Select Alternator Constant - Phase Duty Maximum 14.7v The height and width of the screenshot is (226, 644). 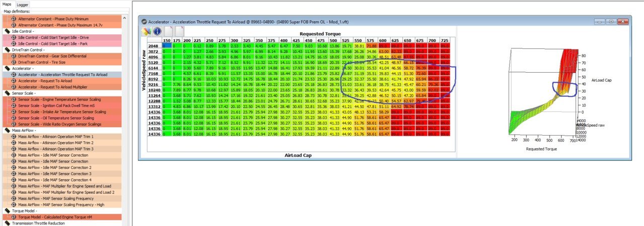(61, 25)
